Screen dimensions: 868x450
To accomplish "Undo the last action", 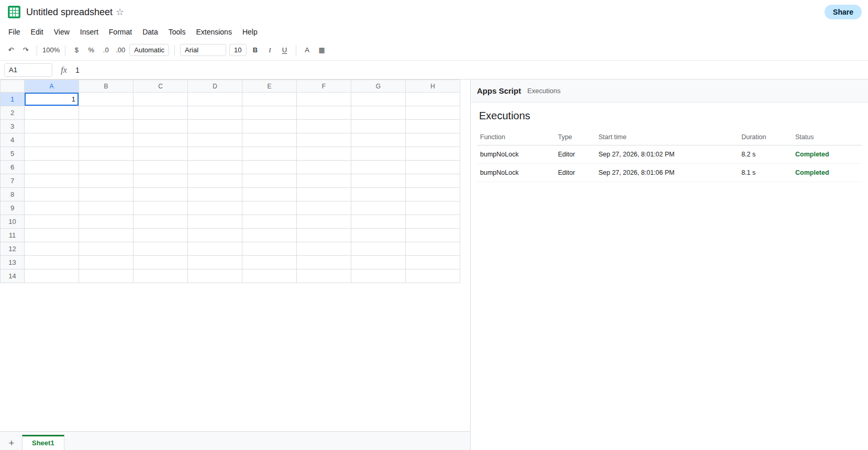I will (x=11, y=50).
